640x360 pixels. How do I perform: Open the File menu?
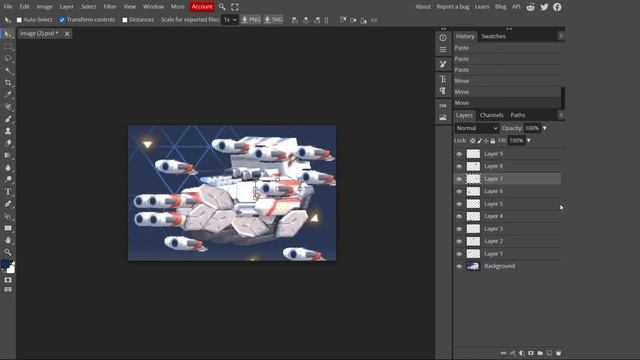click(8, 7)
